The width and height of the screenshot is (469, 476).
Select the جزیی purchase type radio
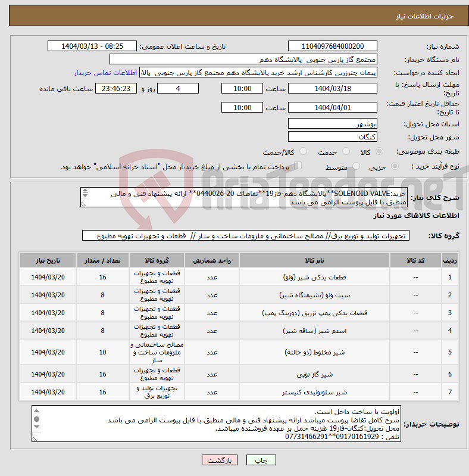[x=395, y=166]
